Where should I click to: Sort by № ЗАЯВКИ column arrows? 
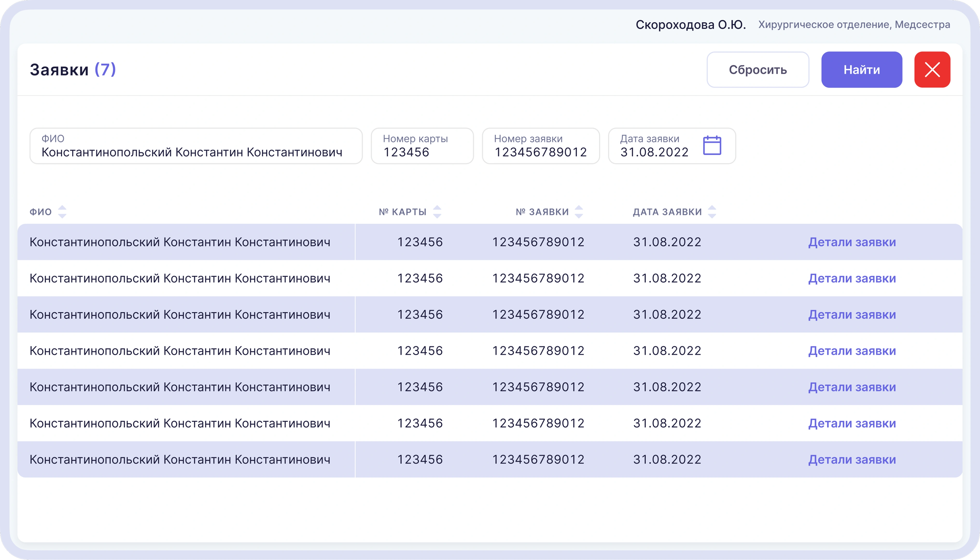pyautogui.click(x=579, y=212)
